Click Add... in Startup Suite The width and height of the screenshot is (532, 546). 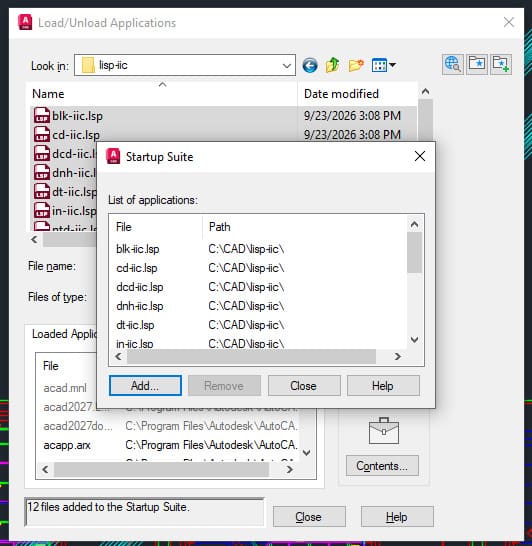click(x=145, y=385)
